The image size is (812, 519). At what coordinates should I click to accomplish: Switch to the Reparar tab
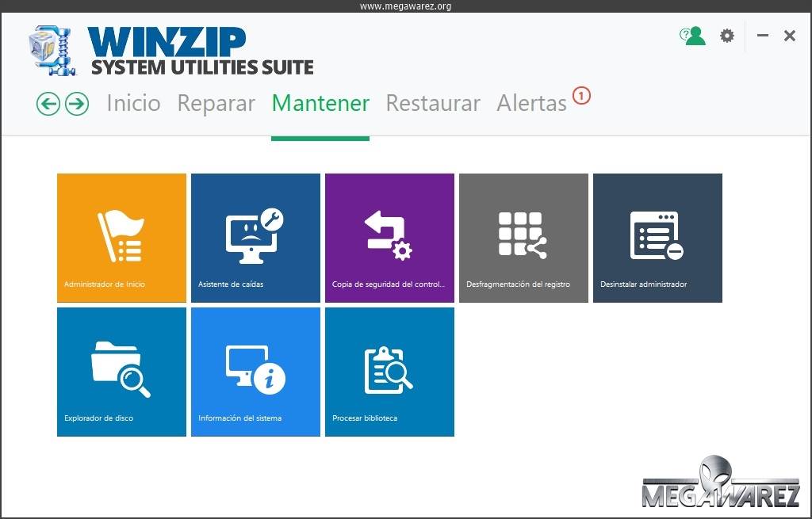(216, 103)
